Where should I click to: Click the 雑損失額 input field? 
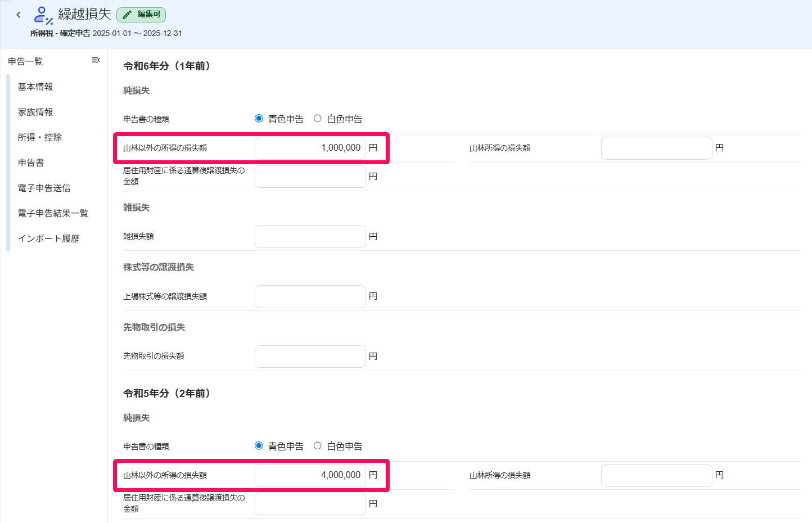[x=310, y=236]
